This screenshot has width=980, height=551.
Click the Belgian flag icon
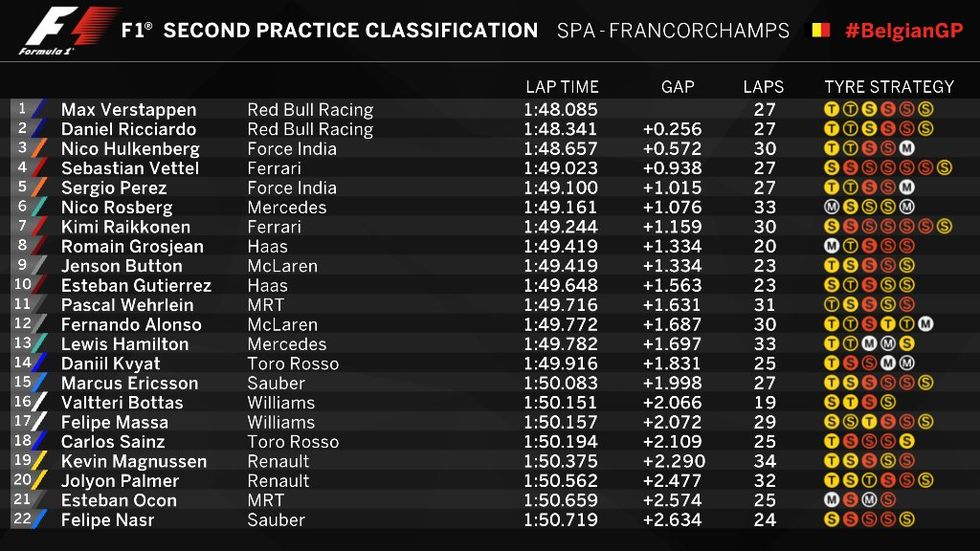tap(821, 30)
